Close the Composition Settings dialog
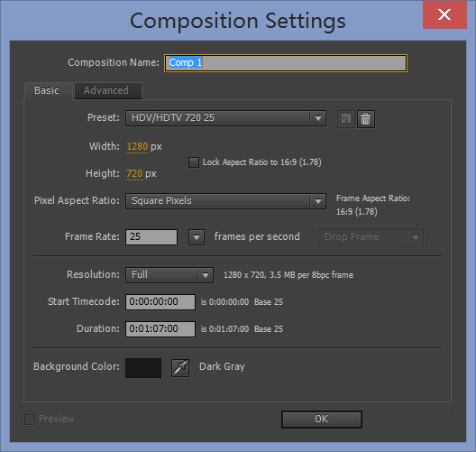 coord(444,14)
